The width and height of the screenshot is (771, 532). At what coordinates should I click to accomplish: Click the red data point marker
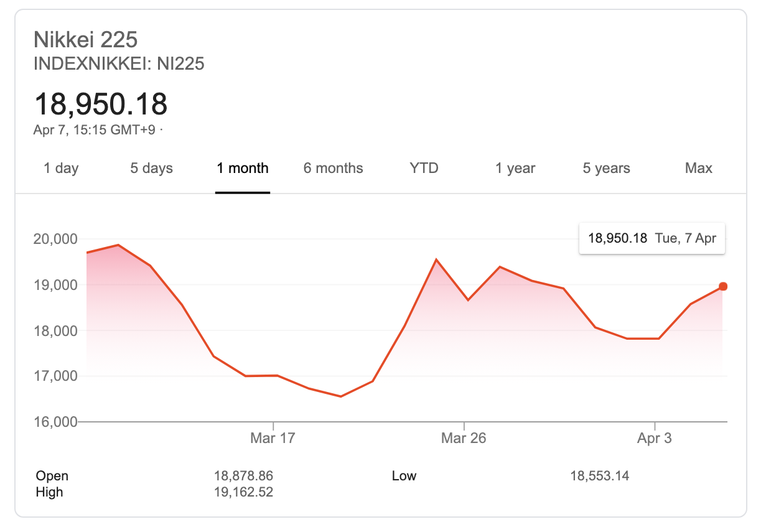click(723, 286)
